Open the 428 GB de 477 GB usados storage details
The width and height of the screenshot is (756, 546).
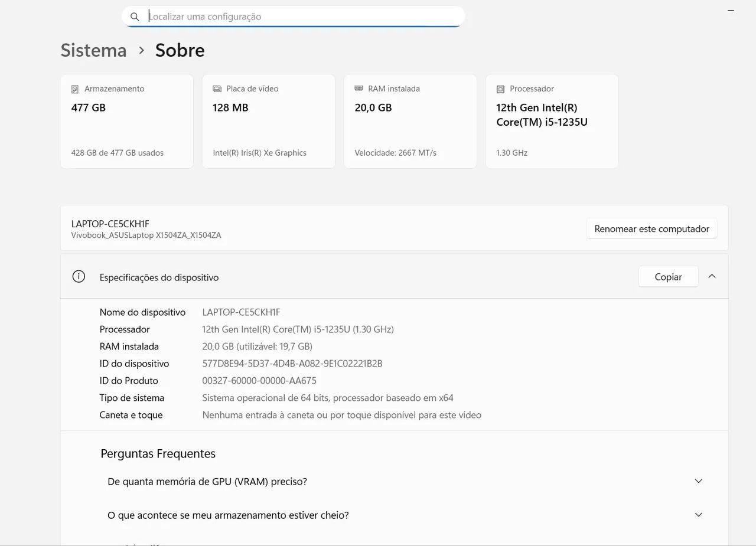point(118,153)
